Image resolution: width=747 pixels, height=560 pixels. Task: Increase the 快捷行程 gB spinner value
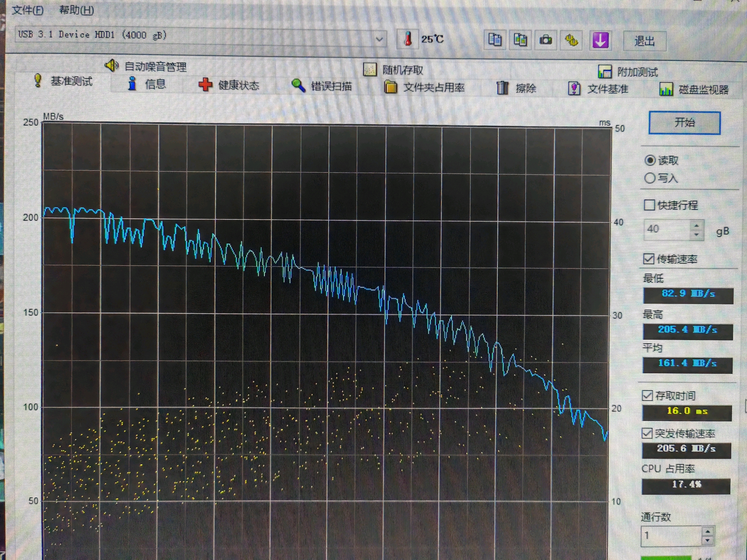[696, 225]
